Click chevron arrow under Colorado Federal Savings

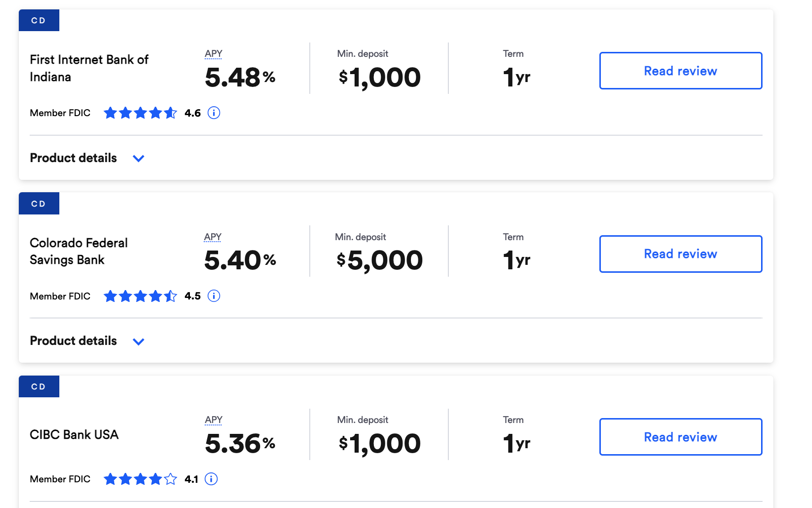click(138, 341)
